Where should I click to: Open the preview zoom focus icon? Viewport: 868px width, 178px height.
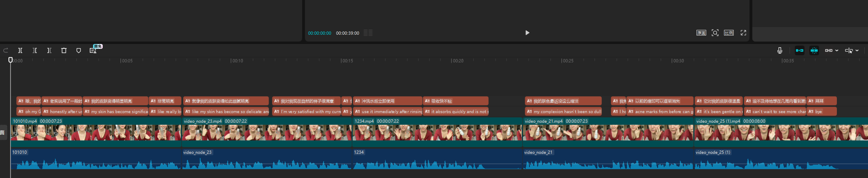click(715, 33)
